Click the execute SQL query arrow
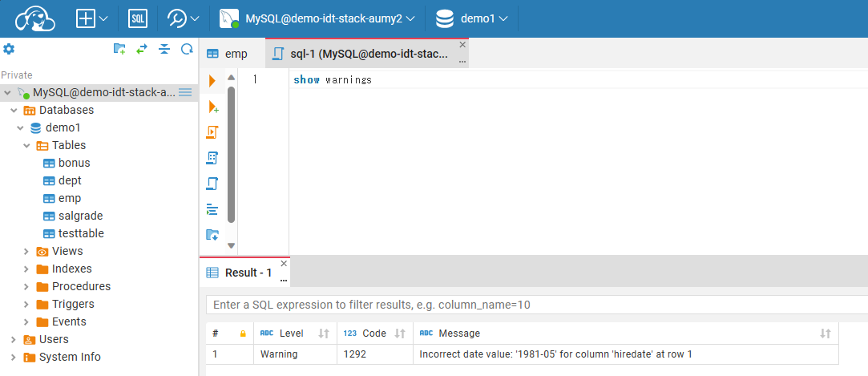The height and width of the screenshot is (376, 868). tap(212, 80)
